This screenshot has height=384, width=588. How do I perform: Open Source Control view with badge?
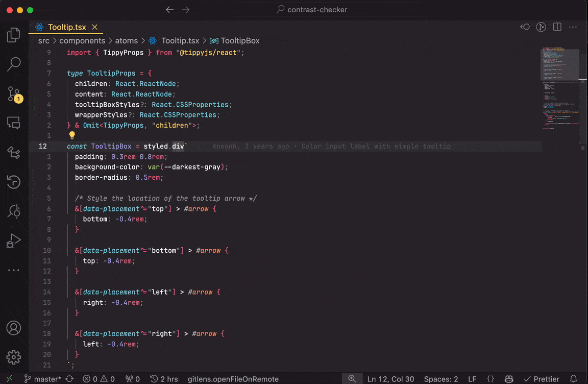coord(14,94)
